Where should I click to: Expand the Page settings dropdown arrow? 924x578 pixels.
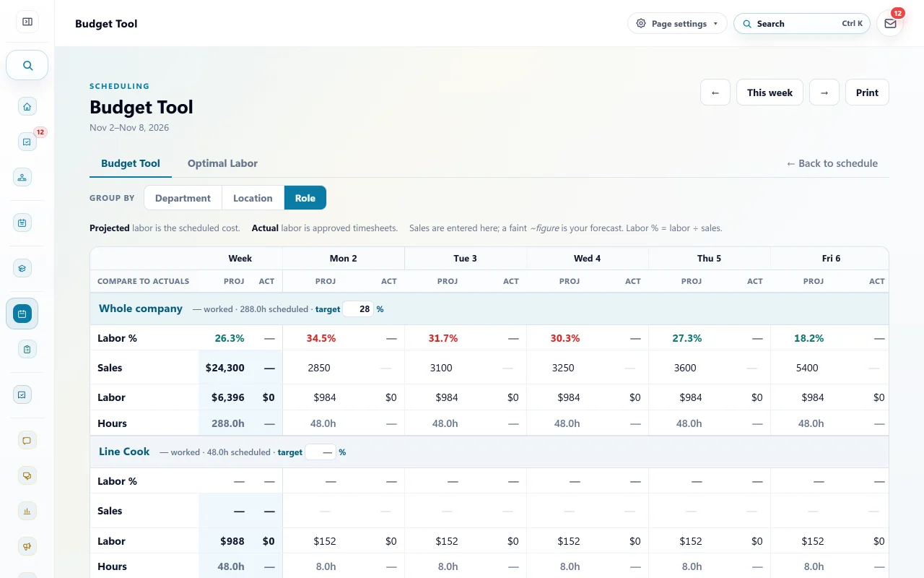pos(715,24)
